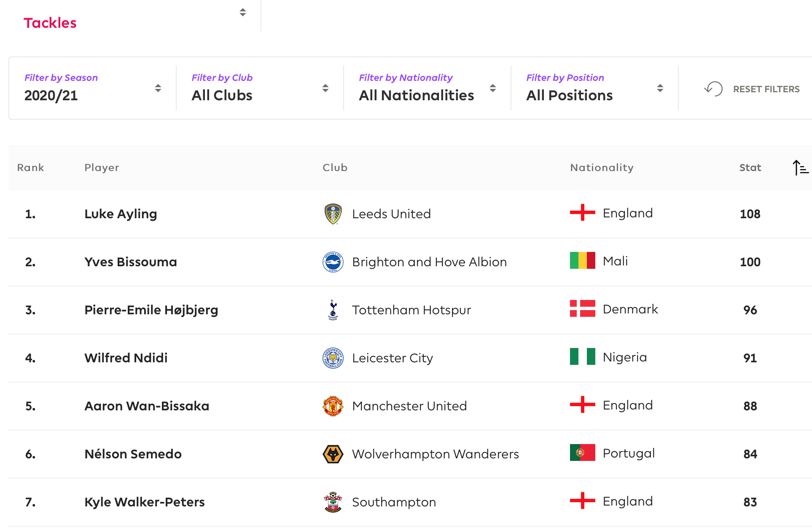Open the Filter by Club dropdown
This screenshot has height=530, width=812.
[260, 88]
